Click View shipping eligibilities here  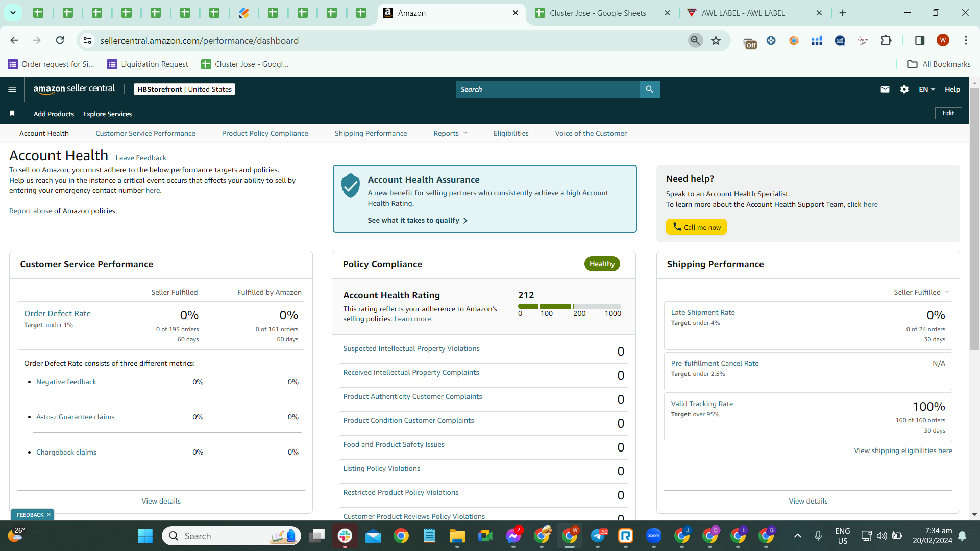[903, 450]
